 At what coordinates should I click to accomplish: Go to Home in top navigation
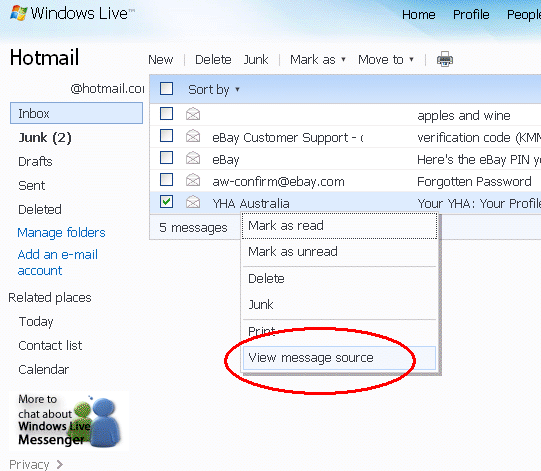coord(419,14)
